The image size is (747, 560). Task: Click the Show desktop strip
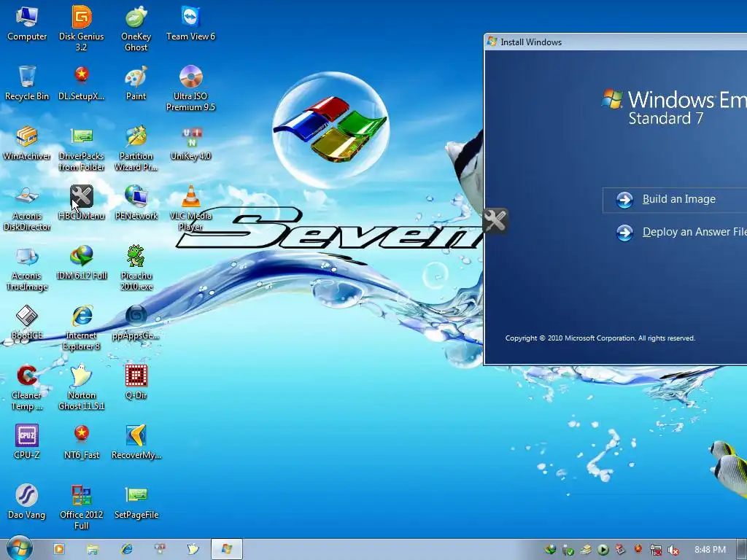tap(741, 550)
